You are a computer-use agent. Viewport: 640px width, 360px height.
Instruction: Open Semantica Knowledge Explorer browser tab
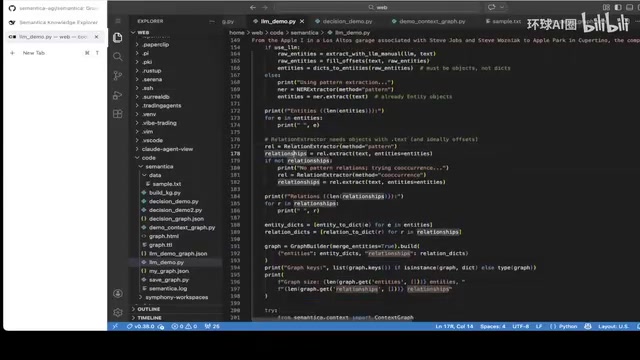(x=54, y=22)
